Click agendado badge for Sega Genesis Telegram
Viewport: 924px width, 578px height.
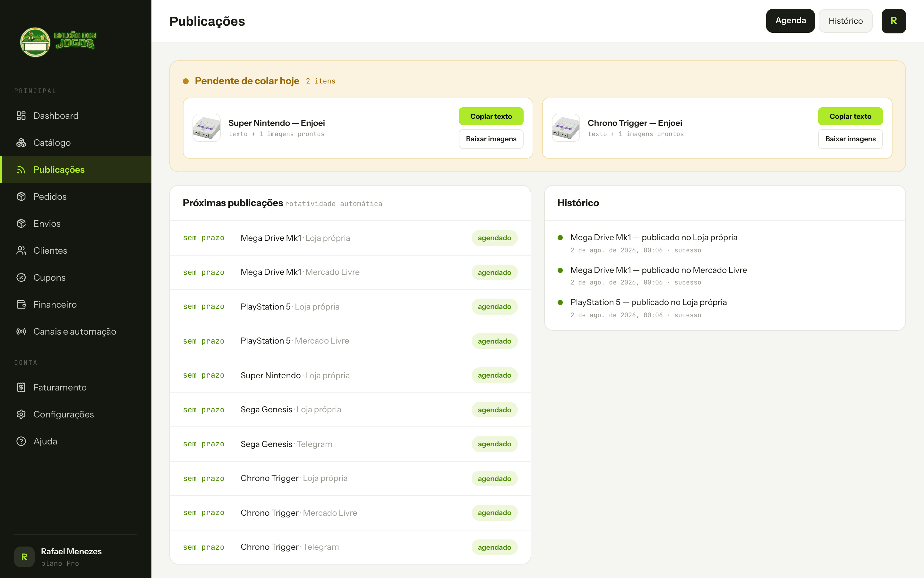coord(494,444)
